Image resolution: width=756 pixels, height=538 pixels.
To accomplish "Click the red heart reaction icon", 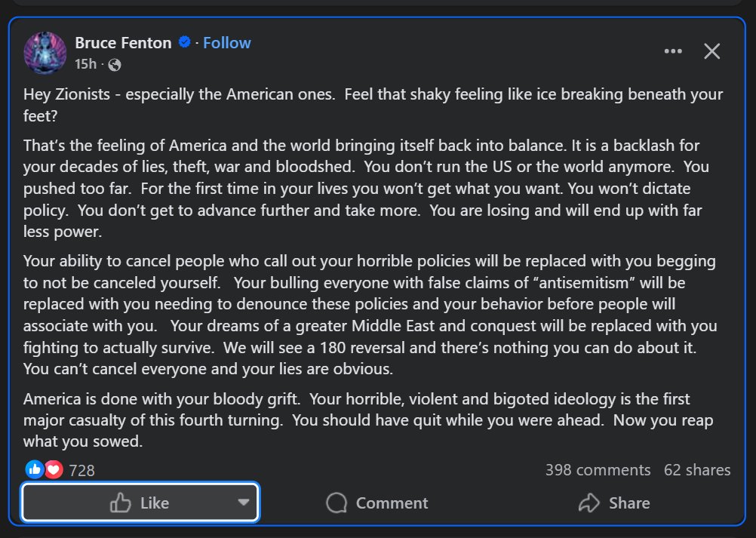I will 53,469.
